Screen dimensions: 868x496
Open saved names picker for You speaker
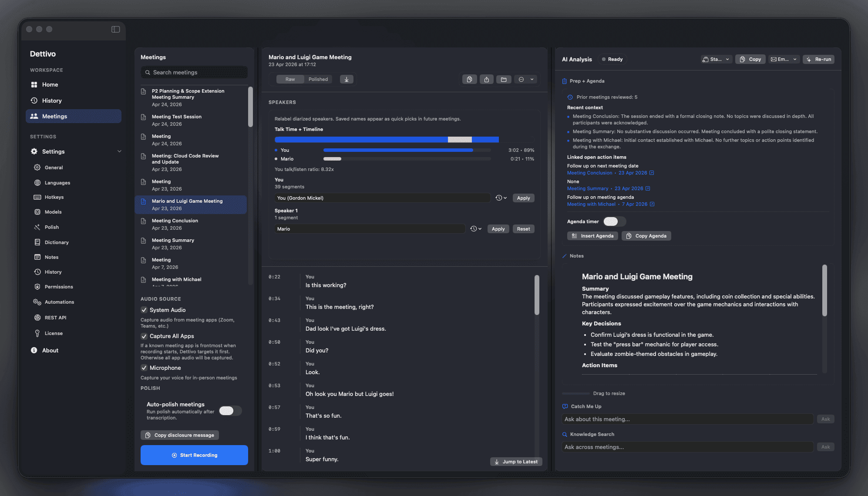[x=501, y=198]
